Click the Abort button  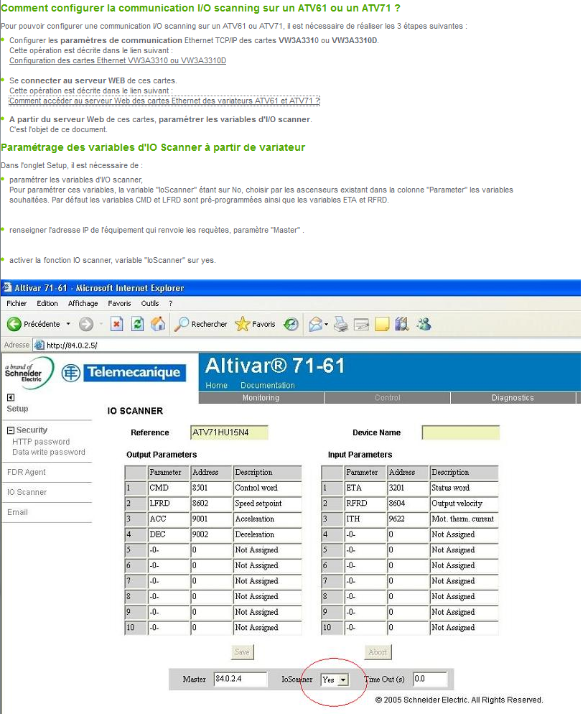pyautogui.click(x=378, y=652)
